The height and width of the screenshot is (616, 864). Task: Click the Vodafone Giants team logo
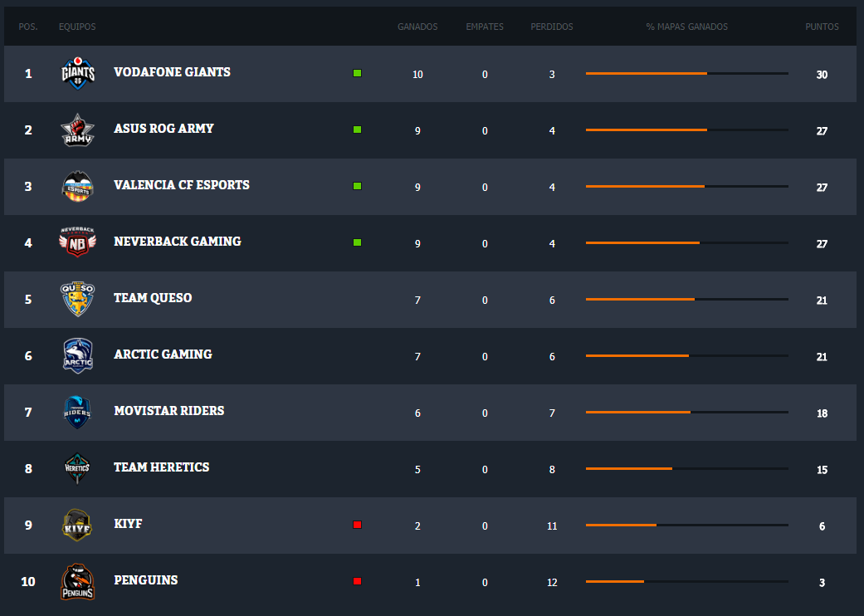click(x=78, y=73)
